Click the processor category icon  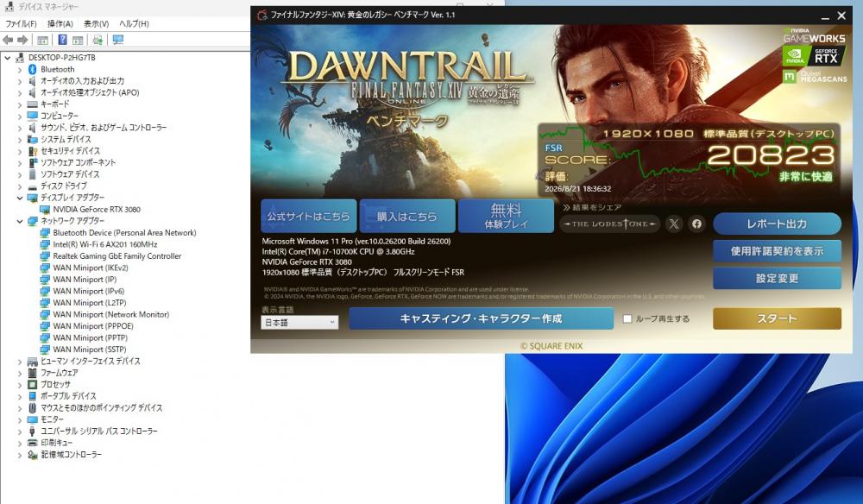click(x=32, y=384)
